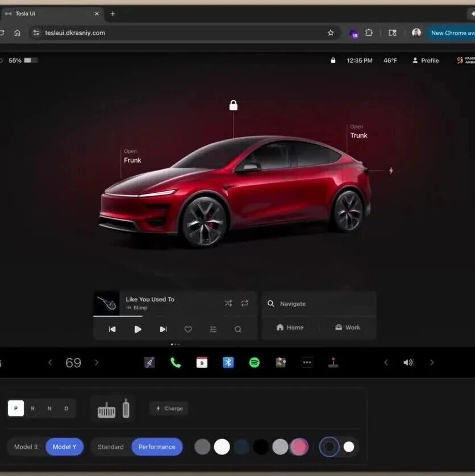Image resolution: width=475 pixels, height=476 pixels.
Task: Pick the white paint swatch
Action: pos(222,447)
